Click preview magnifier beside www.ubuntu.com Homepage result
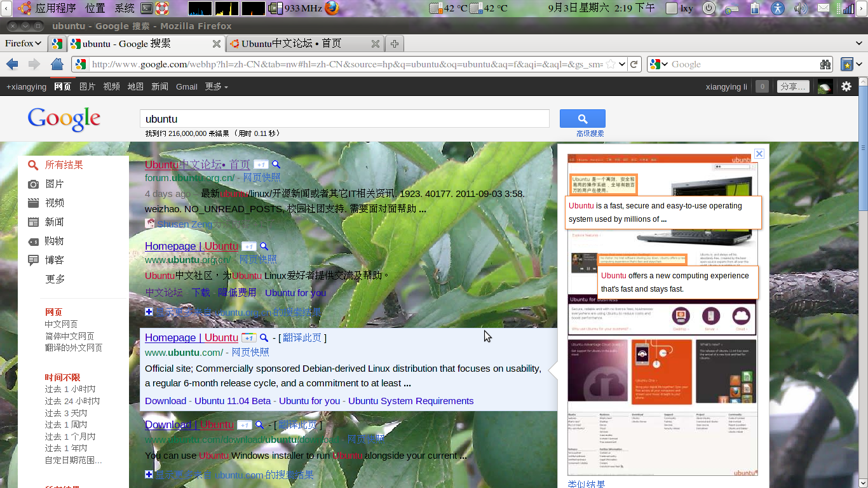Screen dimensions: 868x488 [x=264, y=338]
